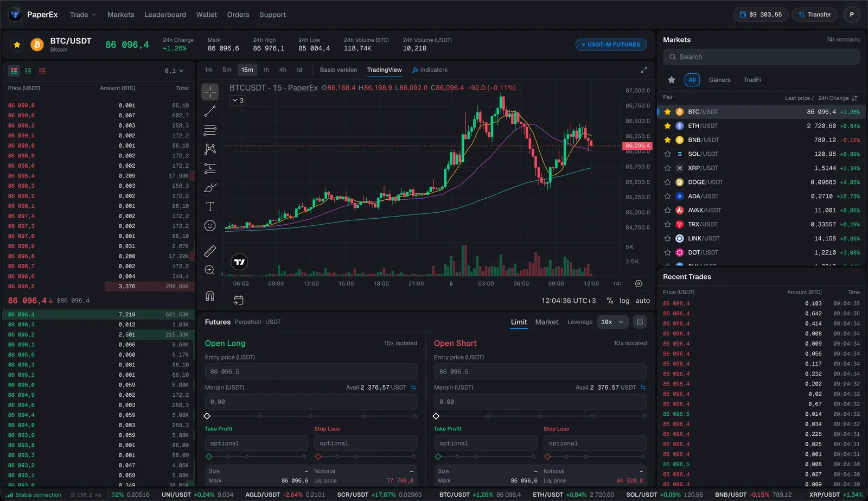The image size is (868, 501).
Task: Adjust Open Short margin slider handle
Action: pos(436,416)
